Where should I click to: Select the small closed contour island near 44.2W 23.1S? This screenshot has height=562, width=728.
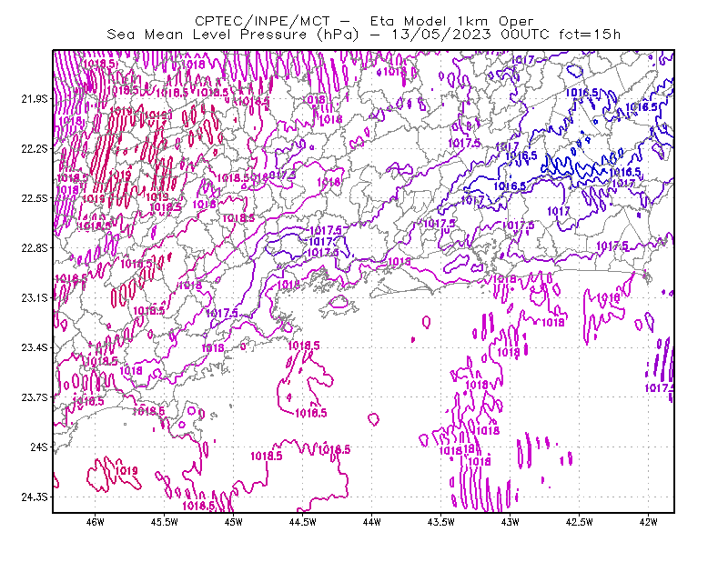(339, 302)
